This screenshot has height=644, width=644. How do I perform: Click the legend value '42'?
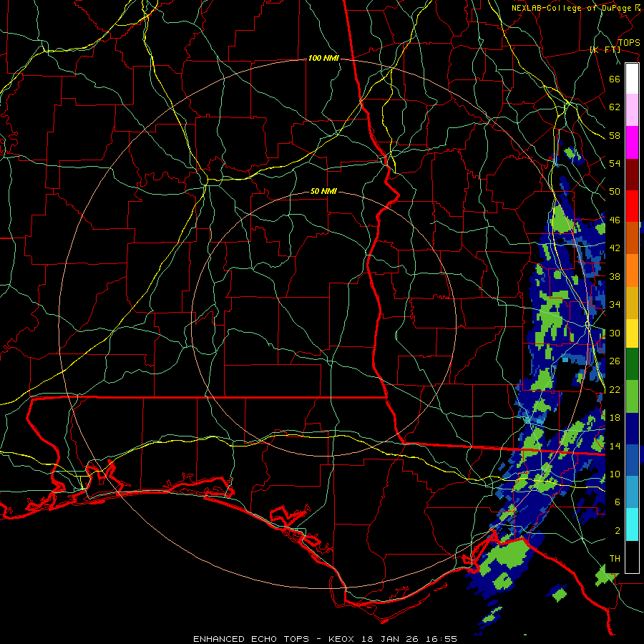tap(615, 248)
